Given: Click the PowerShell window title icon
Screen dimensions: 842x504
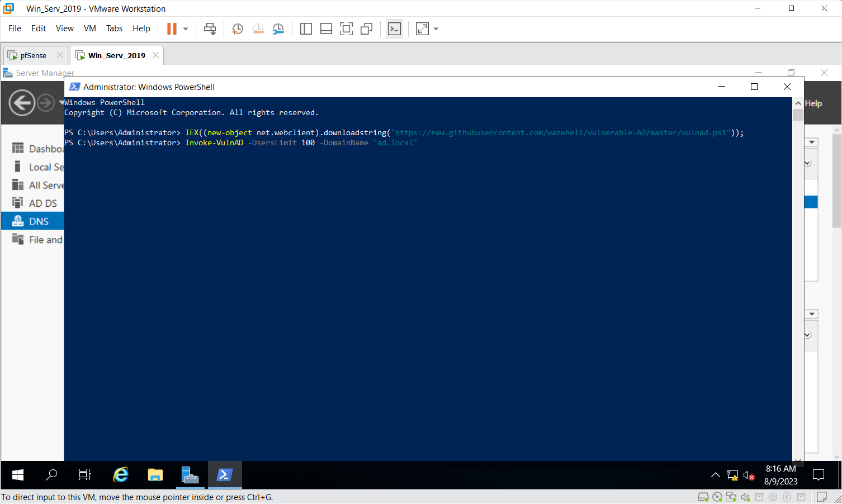Looking at the screenshot, I should tap(74, 87).
